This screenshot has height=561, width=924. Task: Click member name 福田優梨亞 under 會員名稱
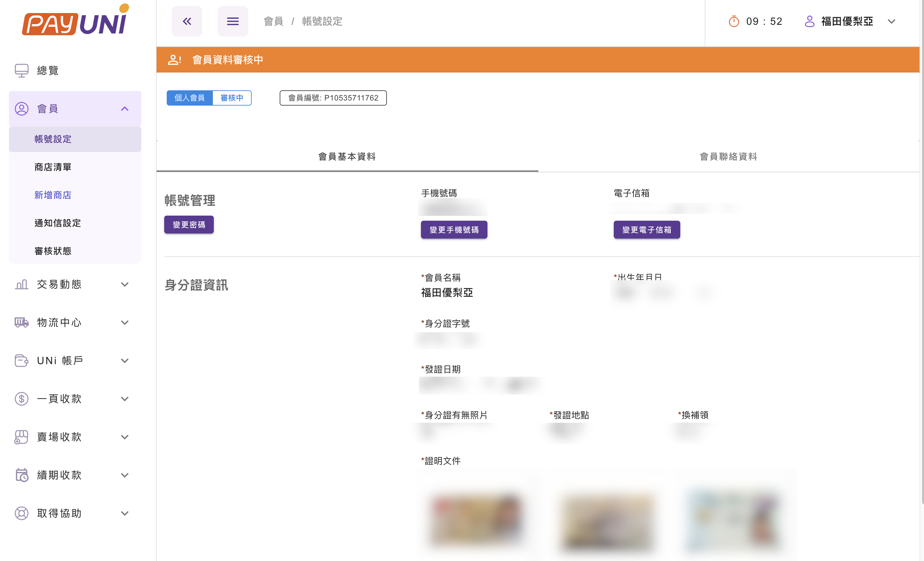pyautogui.click(x=447, y=293)
